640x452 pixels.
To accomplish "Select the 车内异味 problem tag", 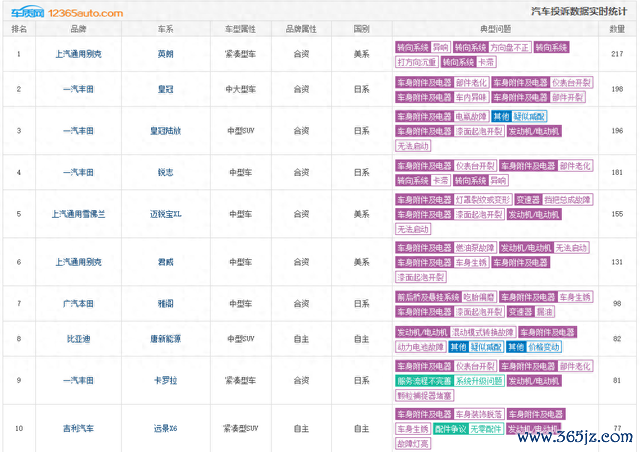I will pos(471,98).
